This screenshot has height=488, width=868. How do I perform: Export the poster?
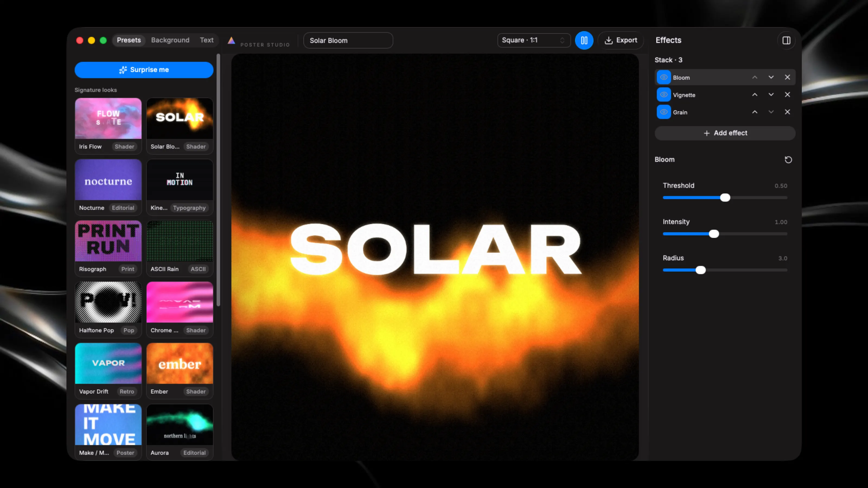tap(621, 40)
